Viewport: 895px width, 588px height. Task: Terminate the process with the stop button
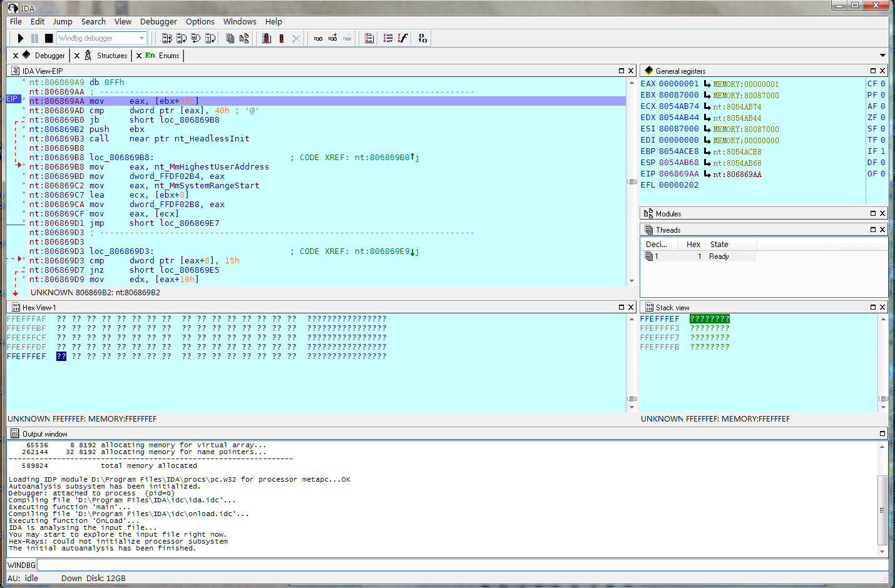click(49, 38)
